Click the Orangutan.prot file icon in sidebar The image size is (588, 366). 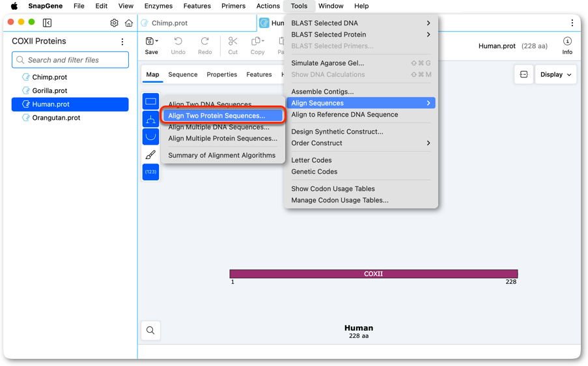[x=26, y=117]
